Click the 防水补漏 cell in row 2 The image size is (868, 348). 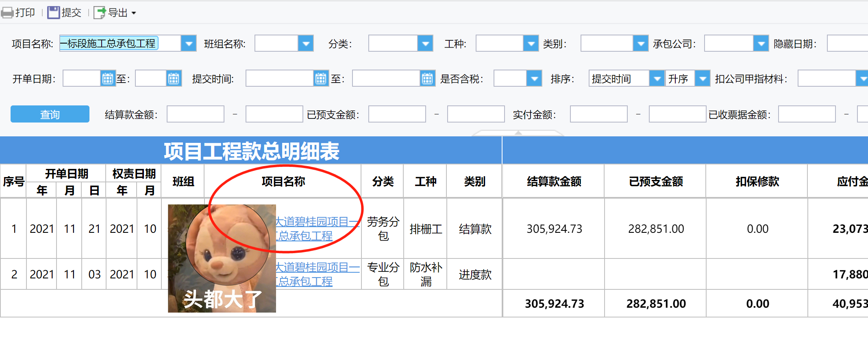[426, 274]
